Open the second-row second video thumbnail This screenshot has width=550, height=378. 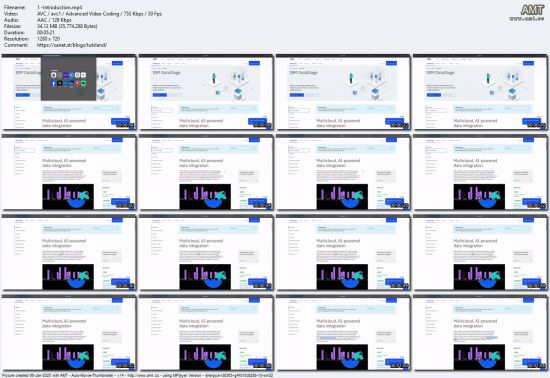(206, 172)
